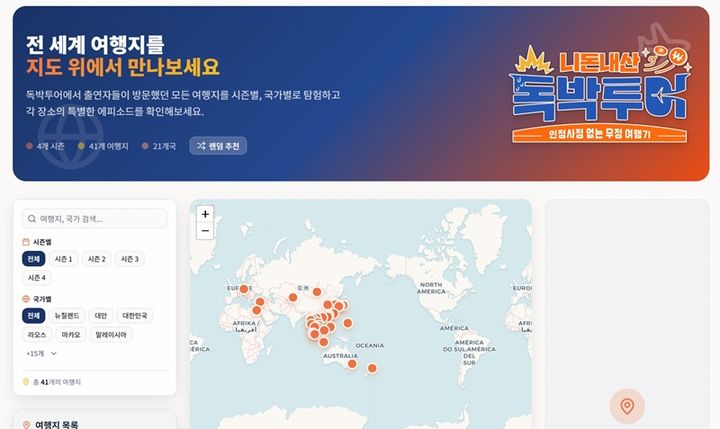Click the lone marker east of the Philippines
The height and width of the screenshot is (429, 720).
pyautogui.click(x=348, y=323)
